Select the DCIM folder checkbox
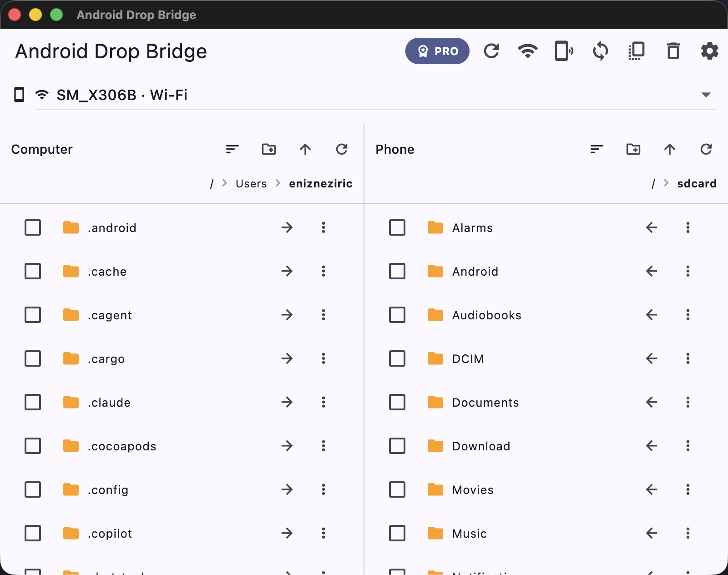The height and width of the screenshot is (575, 728). pos(397,358)
